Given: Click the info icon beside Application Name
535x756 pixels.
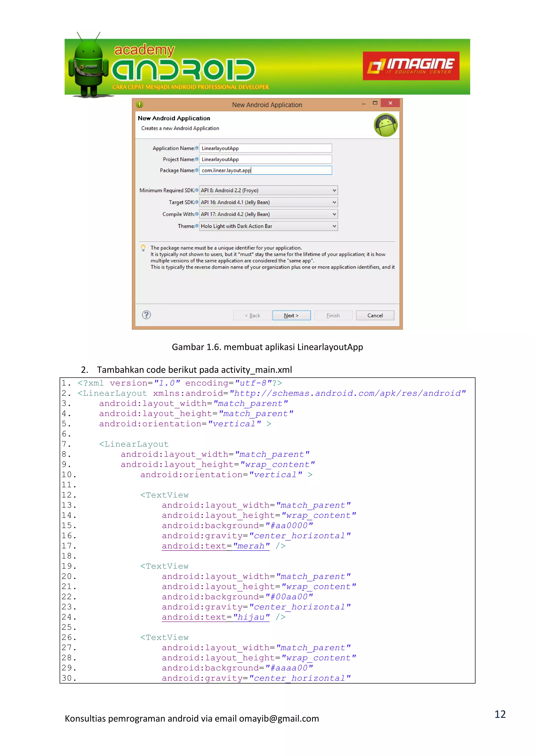Looking at the screenshot, I should click(x=197, y=148).
